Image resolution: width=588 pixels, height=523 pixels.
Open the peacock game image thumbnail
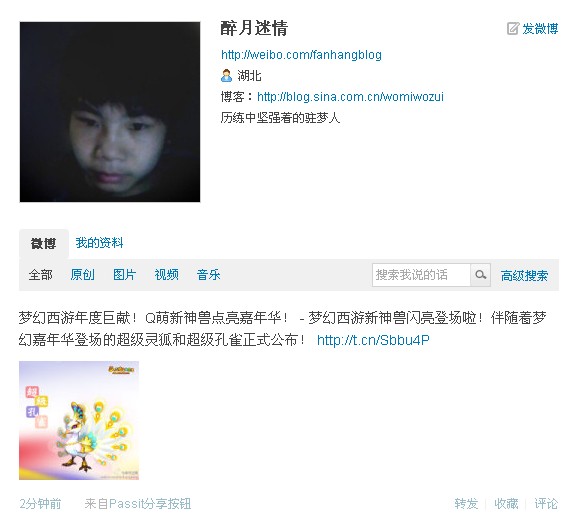click(x=79, y=420)
